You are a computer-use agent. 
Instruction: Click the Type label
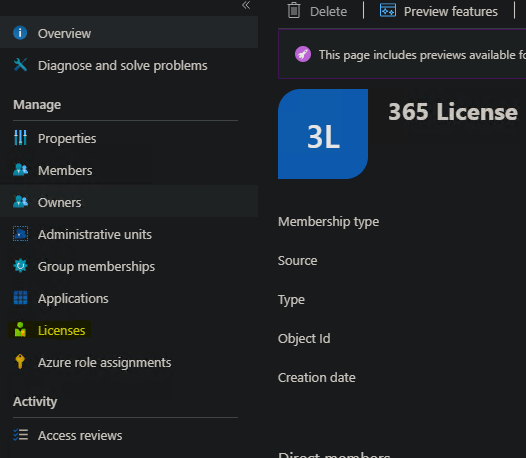(291, 300)
